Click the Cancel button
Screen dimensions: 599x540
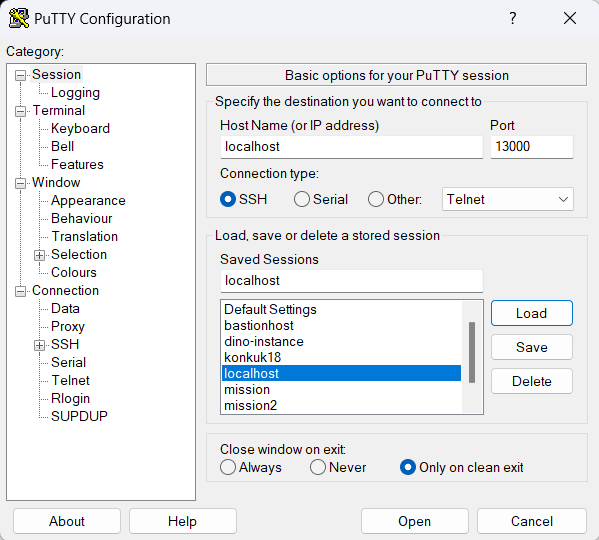pyautogui.click(x=531, y=521)
